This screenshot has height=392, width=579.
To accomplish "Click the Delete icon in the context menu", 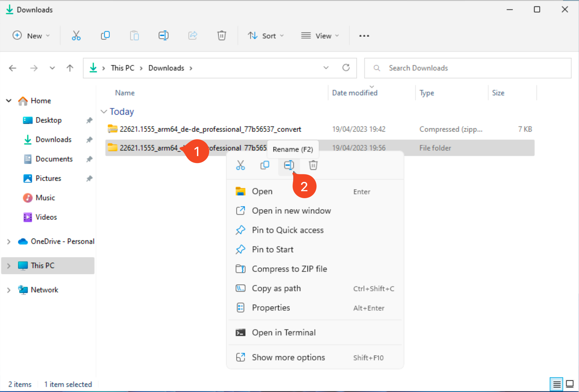I will tap(313, 165).
